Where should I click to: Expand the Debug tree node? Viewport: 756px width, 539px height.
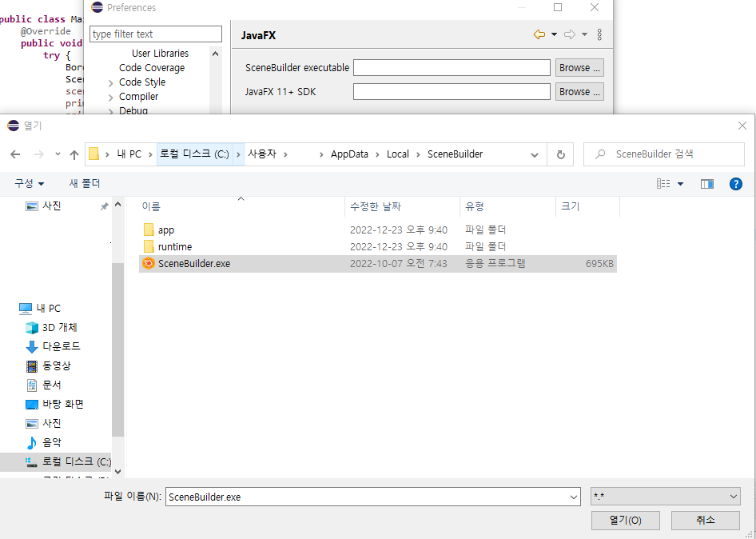tap(110, 111)
